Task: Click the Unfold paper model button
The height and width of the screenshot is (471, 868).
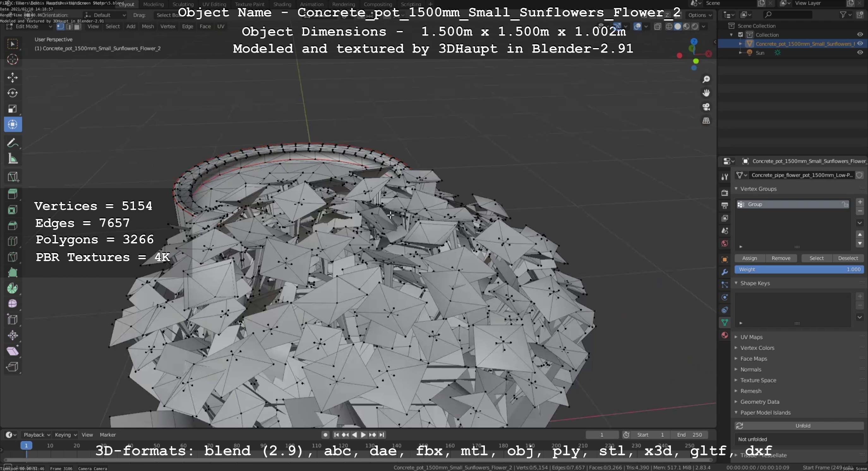Action: pos(799,426)
